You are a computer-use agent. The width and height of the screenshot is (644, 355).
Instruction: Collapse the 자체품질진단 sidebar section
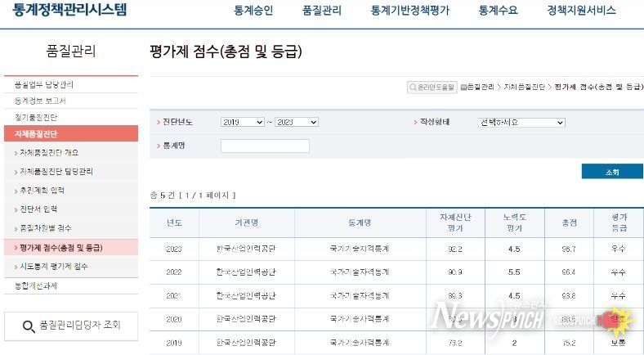(71, 134)
